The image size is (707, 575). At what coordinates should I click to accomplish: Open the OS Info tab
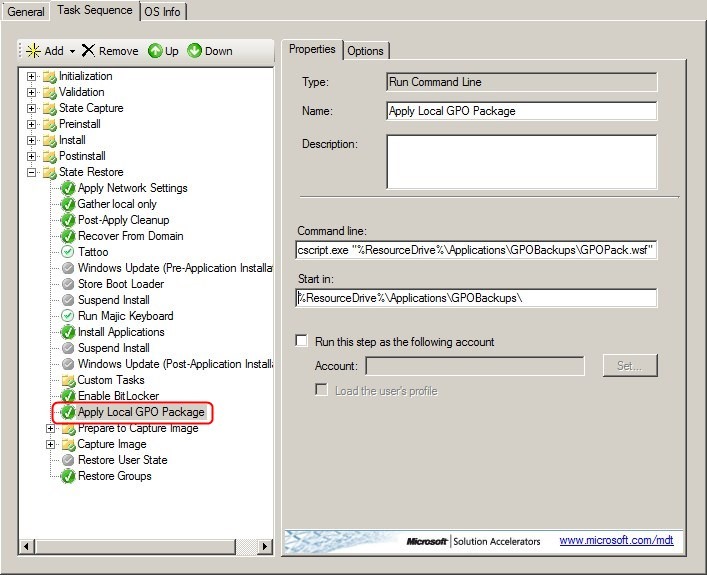pyautogui.click(x=163, y=11)
